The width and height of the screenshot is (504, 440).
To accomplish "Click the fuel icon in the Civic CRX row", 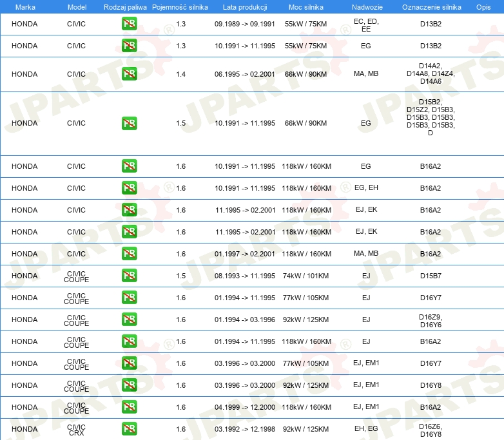I will 129,429.
